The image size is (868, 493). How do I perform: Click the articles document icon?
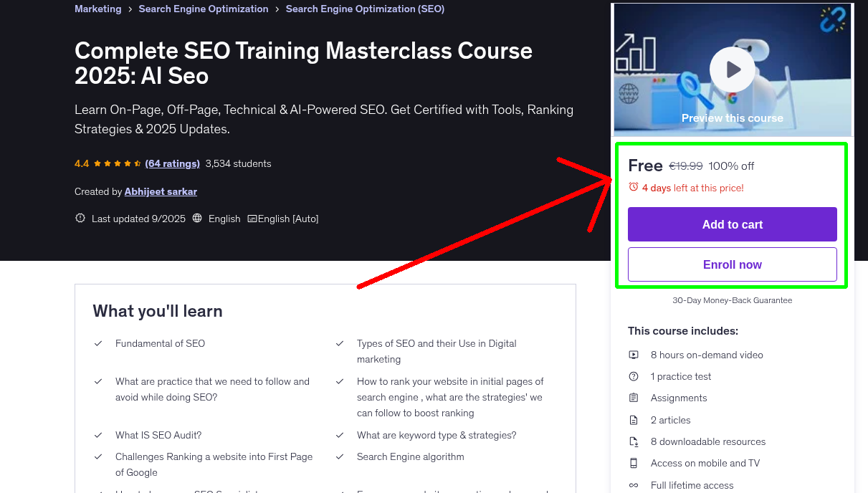coord(634,420)
